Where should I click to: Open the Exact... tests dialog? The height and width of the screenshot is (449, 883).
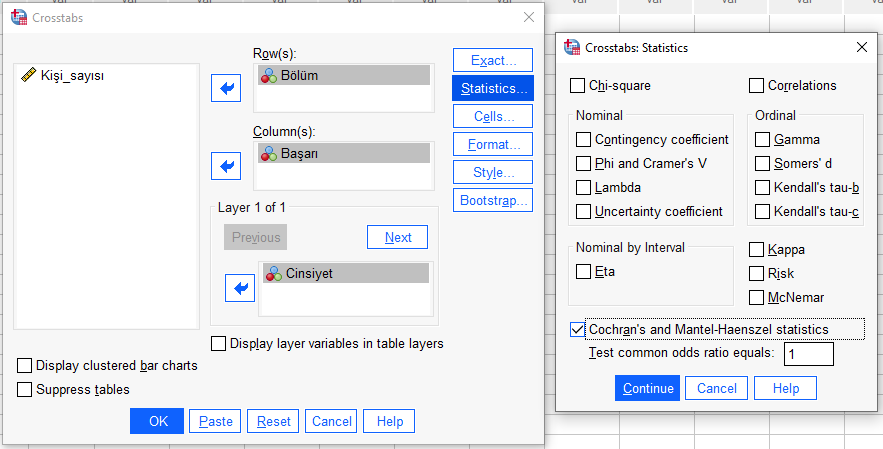point(492,61)
